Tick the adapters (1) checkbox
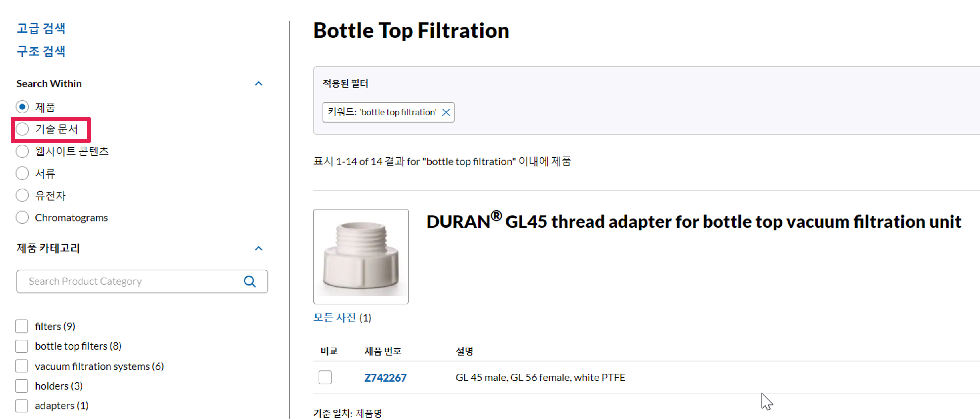The width and height of the screenshot is (980, 419). pyautogui.click(x=22, y=406)
